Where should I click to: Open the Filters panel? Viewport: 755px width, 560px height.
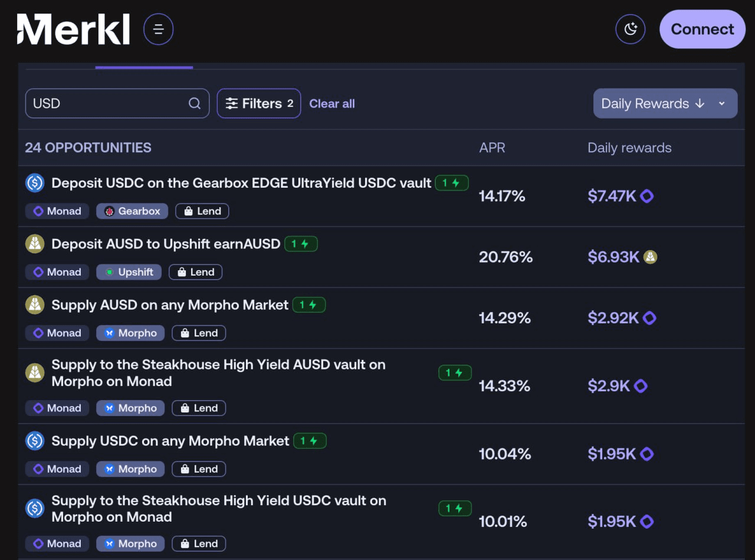259,104
